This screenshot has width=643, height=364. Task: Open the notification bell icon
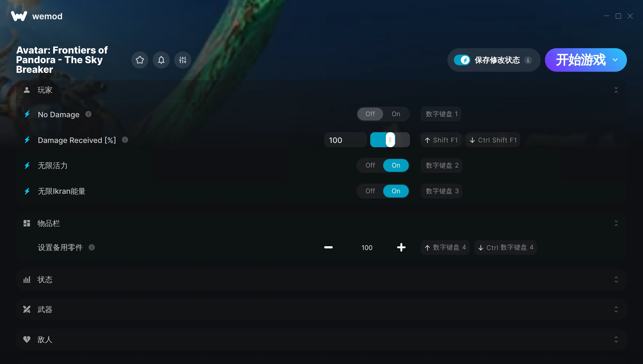pyautogui.click(x=161, y=60)
